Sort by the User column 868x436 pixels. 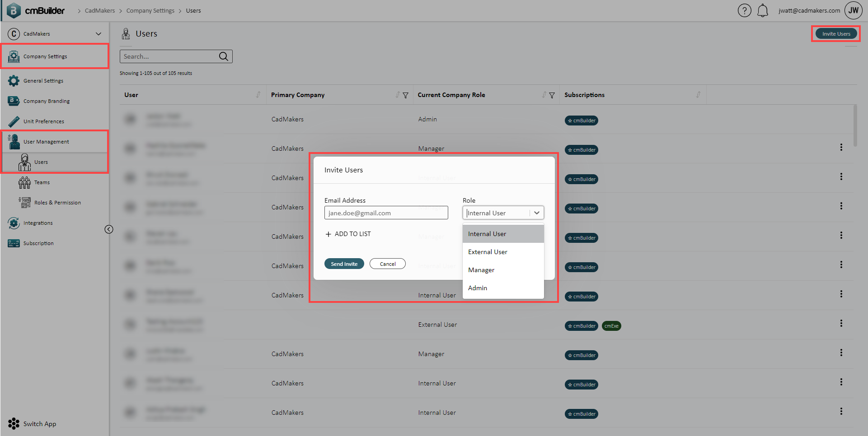pos(258,95)
